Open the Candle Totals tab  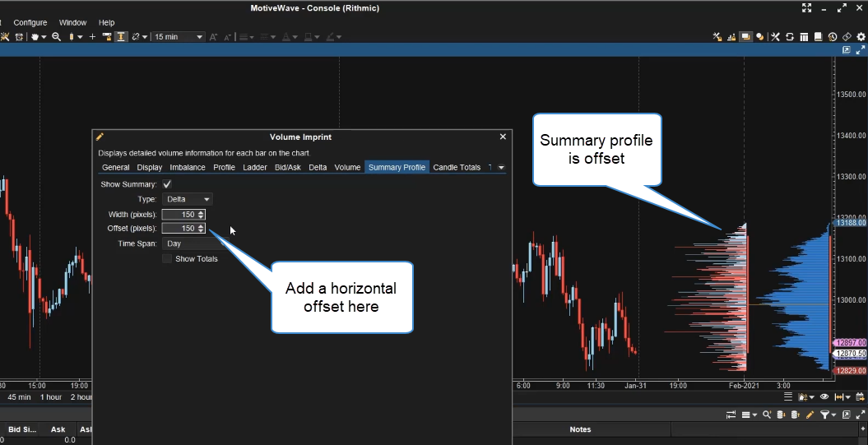(x=457, y=168)
